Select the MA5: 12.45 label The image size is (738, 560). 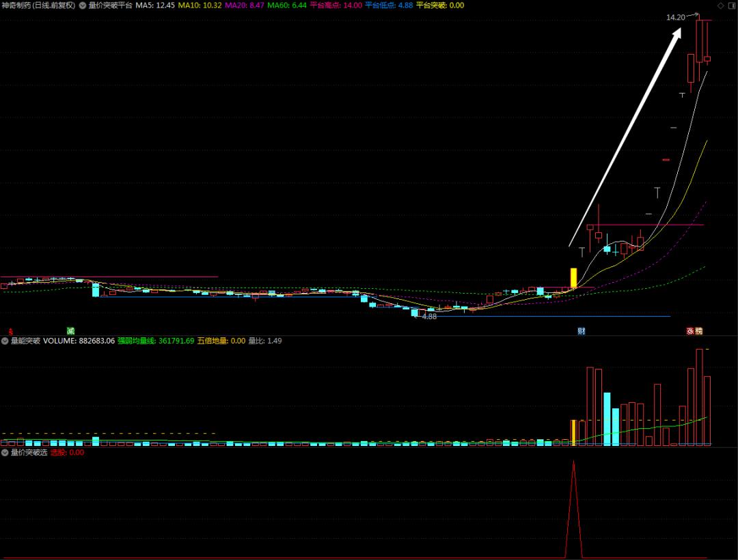155,5
